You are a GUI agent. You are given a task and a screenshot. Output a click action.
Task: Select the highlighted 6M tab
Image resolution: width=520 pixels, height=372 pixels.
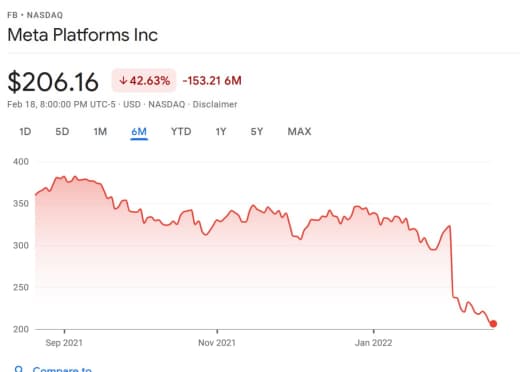point(139,132)
